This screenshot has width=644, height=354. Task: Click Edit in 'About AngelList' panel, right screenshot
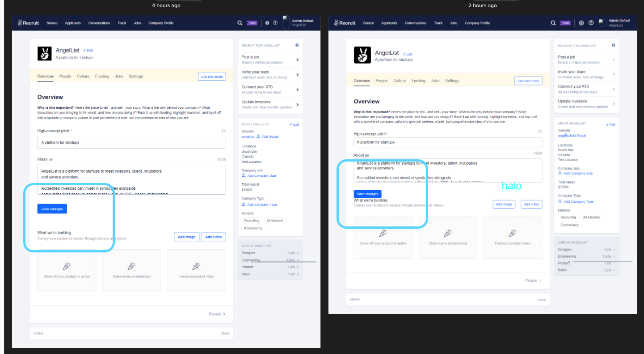click(x=611, y=125)
